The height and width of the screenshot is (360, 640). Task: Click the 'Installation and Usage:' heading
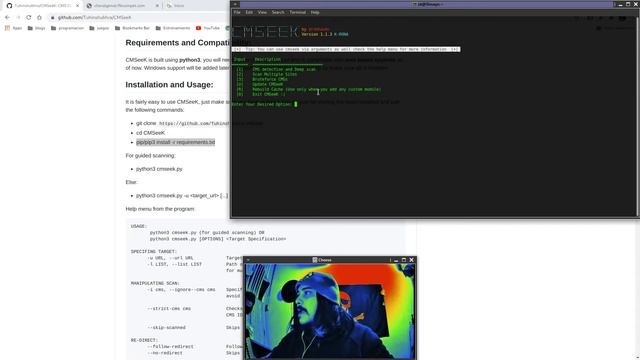coord(169,85)
